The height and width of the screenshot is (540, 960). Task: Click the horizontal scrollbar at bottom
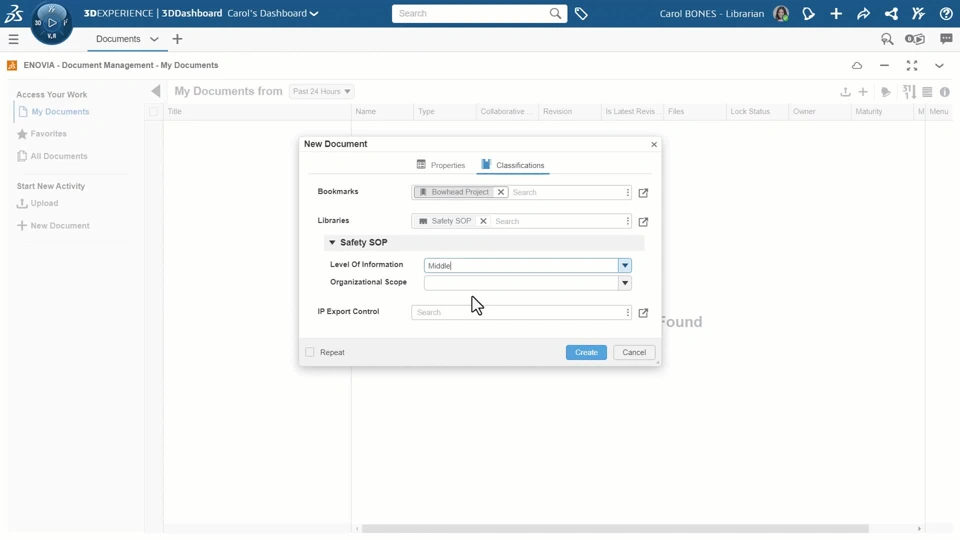click(615, 528)
